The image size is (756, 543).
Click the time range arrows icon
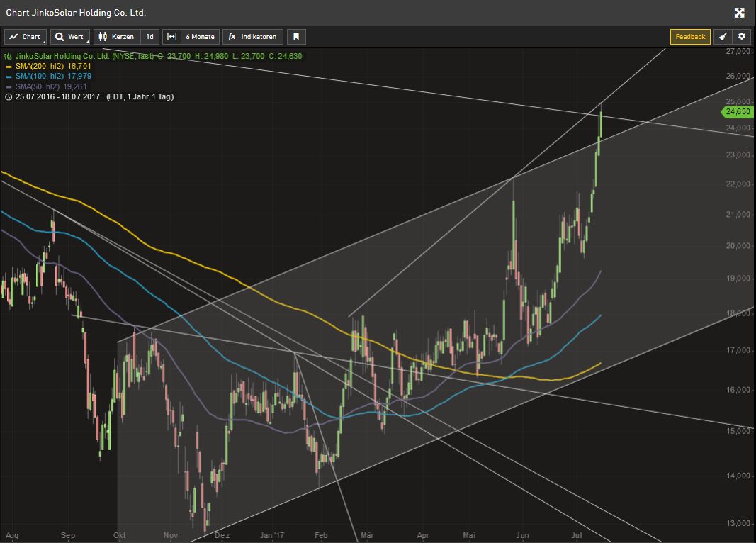pyautogui.click(x=172, y=37)
